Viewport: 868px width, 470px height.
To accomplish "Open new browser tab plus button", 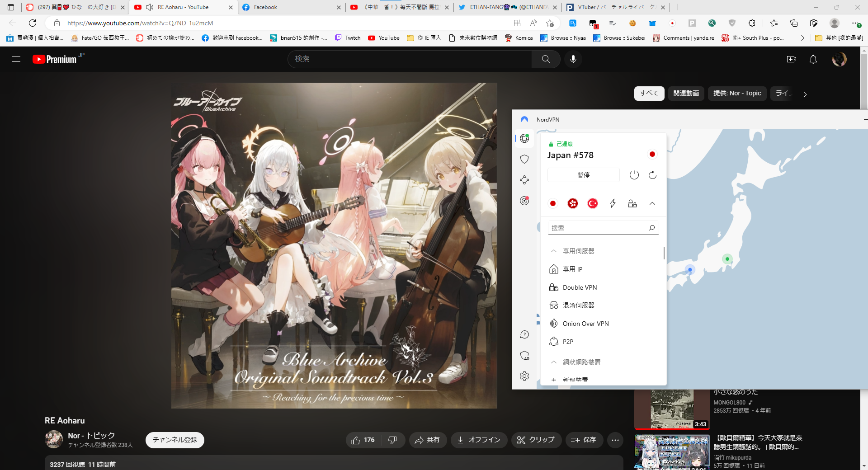I will [x=678, y=7].
